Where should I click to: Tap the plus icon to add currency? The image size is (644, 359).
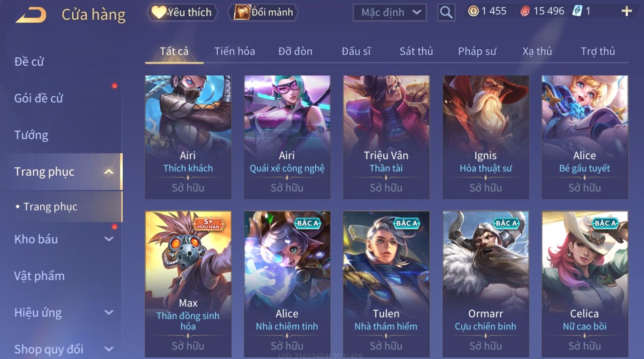coord(626,12)
